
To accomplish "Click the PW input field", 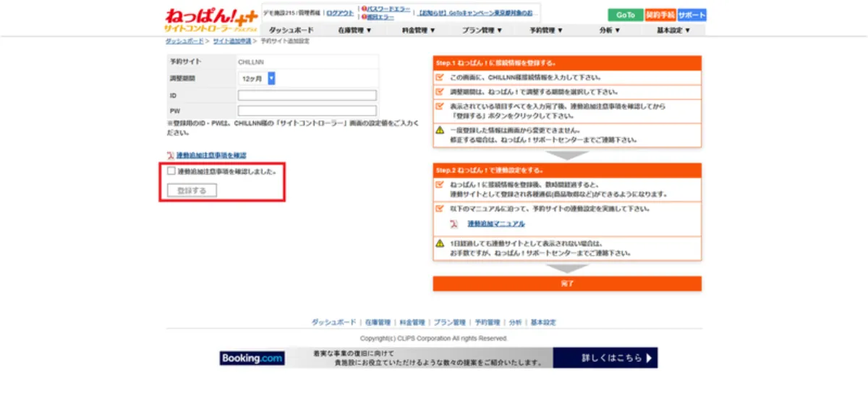I will (x=307, y=111).
